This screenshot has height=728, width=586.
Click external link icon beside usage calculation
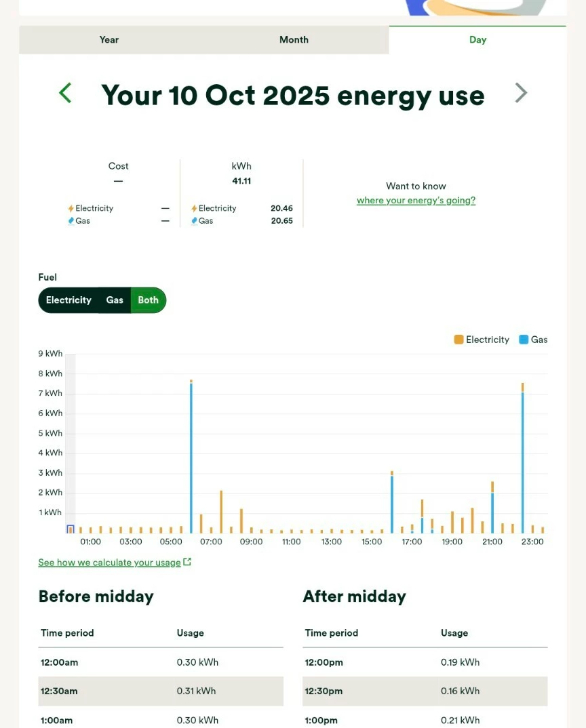click(188, 562)
